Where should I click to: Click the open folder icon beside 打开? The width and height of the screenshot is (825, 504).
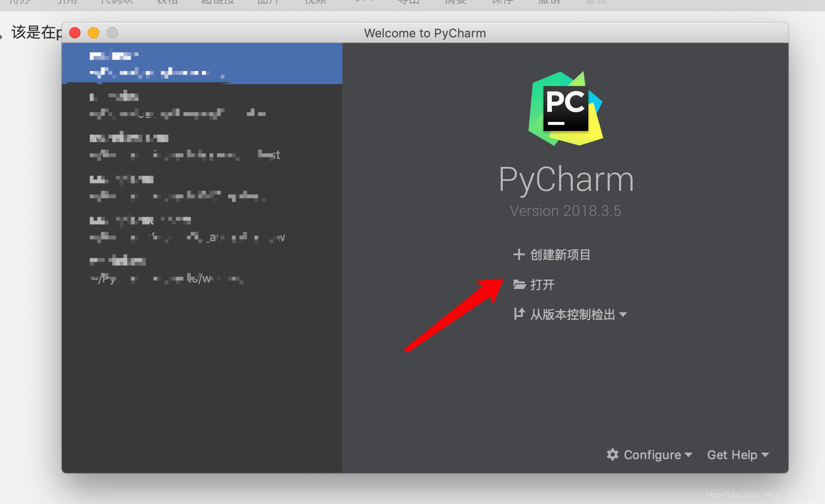click(x=520, y=284)
